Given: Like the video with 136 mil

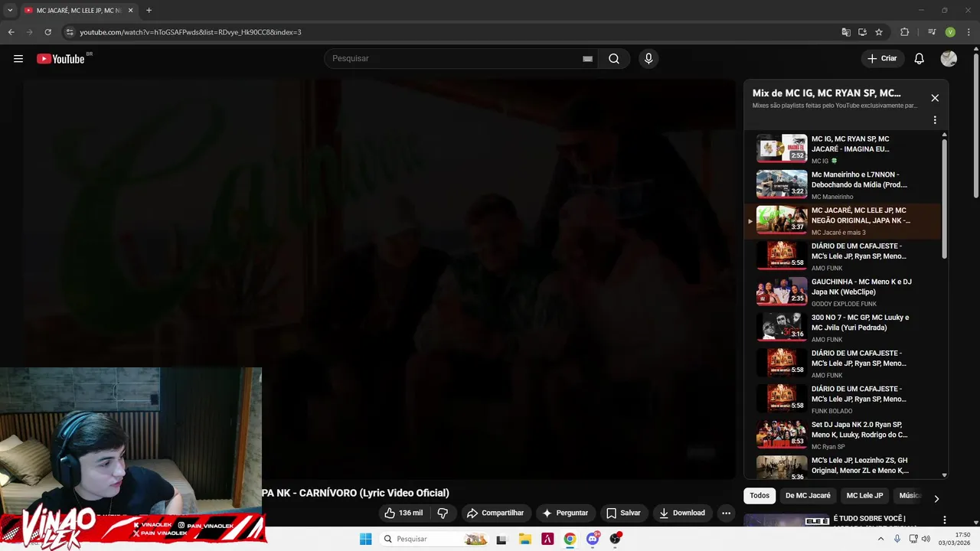Looking at the screenshot, I should click(x=403, y=513).
